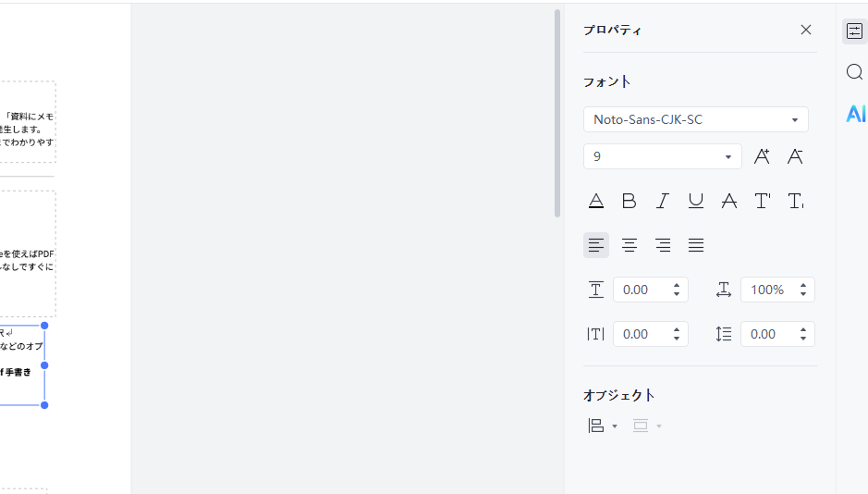Decrease word spacing value
Screen dimensions: 868x494
click(x=677, y=338)
